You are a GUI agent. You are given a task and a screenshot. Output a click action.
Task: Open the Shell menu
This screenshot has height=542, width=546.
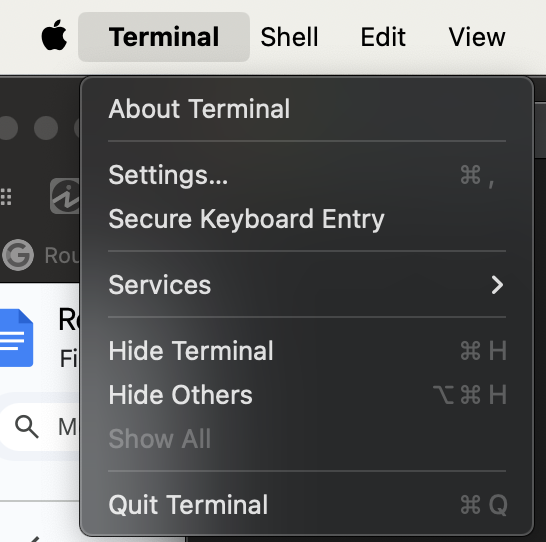289,37
